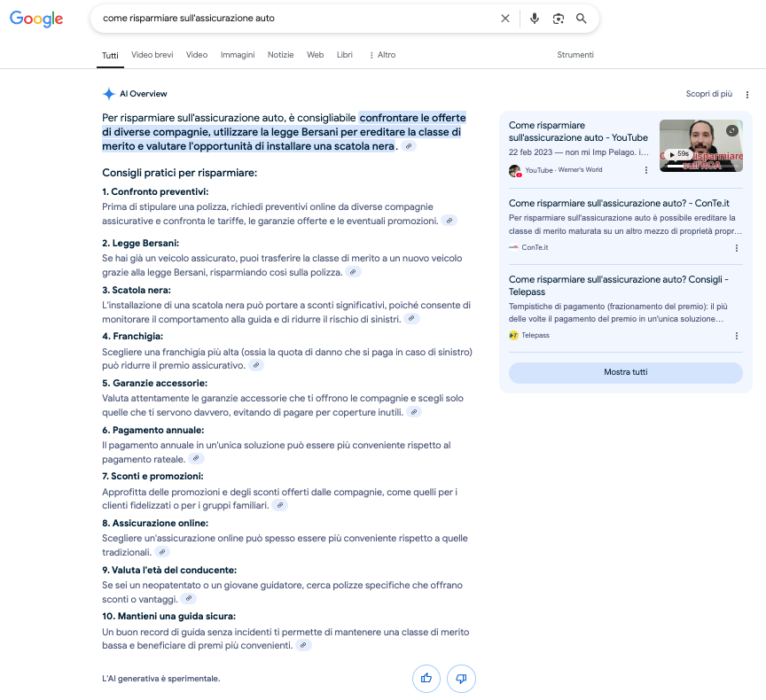
Task: Open the source link icon after Legge Bersani
Action: pos(354,272)
